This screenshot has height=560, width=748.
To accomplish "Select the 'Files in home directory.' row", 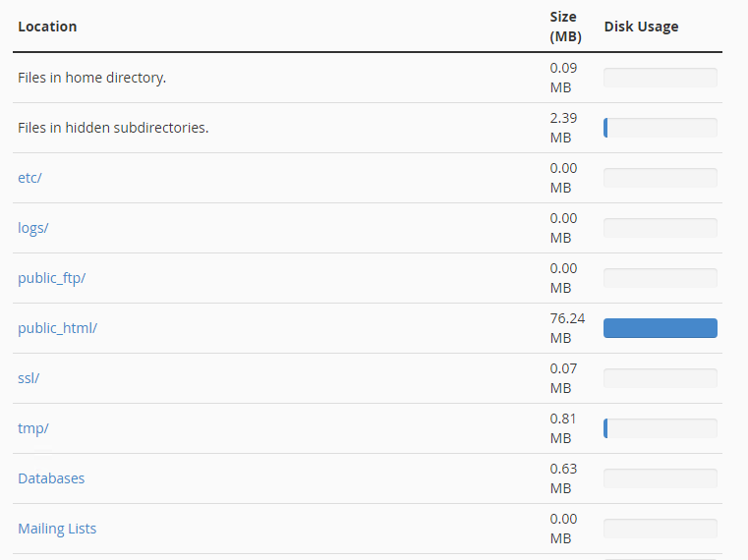I will [368, 78].
